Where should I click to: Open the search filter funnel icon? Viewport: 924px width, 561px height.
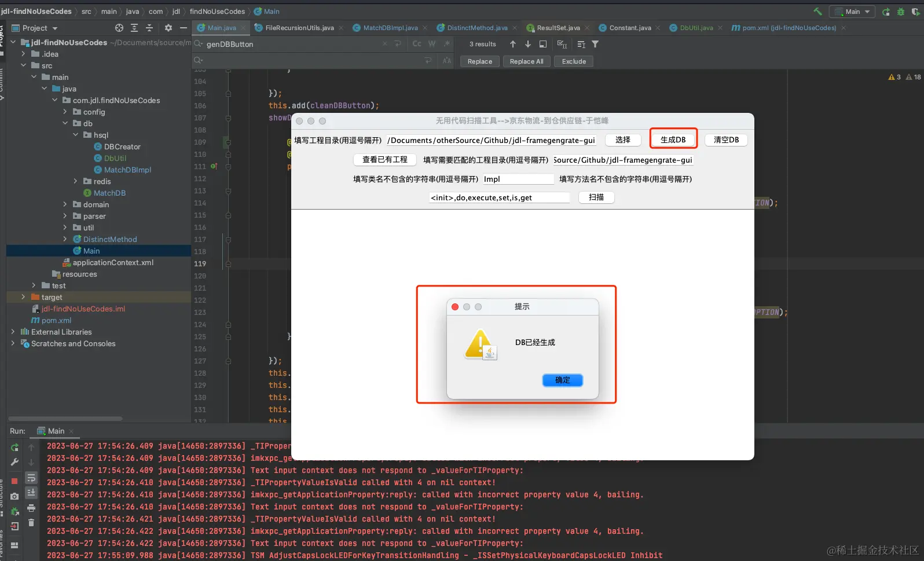tap(595, 44)
